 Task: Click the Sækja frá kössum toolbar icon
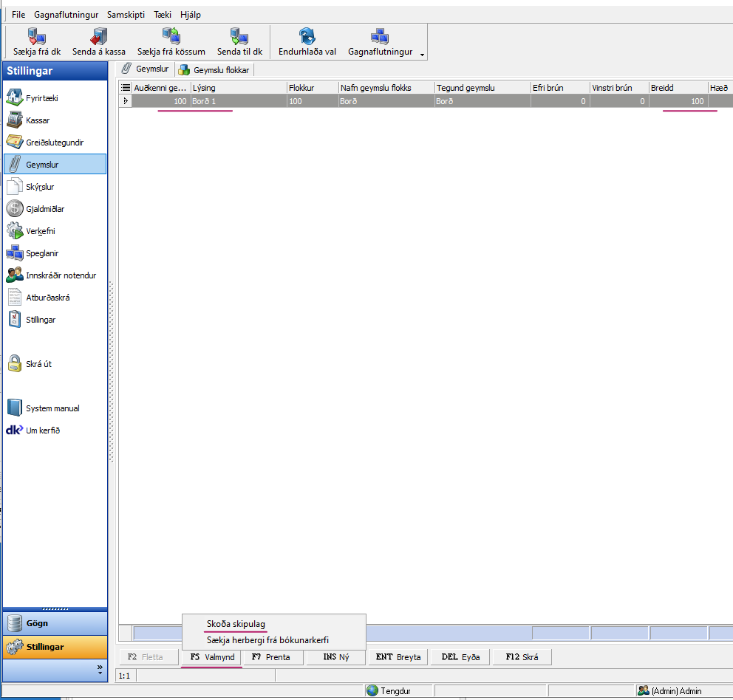pyautogui.click(x=171, y=36)
